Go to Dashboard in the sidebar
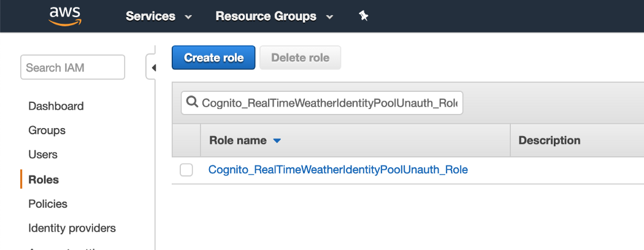Screen dimensions: 644x250 [56, 106]
